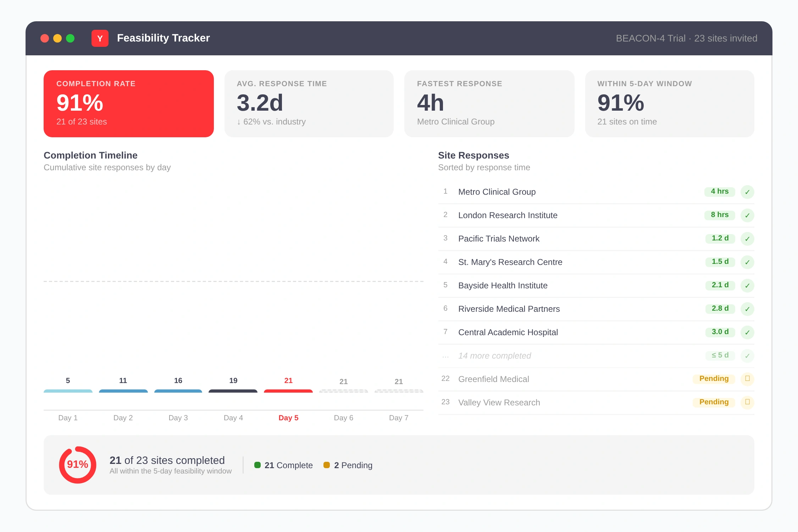Open the Completion Rate card

(x=128, y=104)
